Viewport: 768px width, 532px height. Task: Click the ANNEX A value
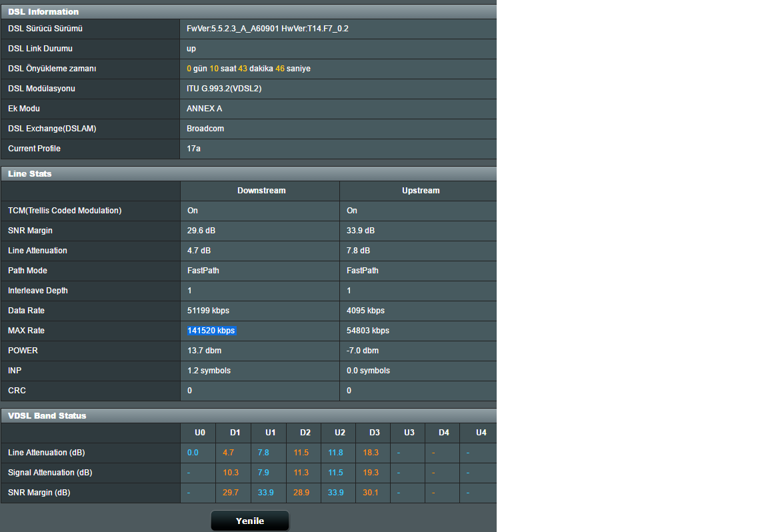pyautogui.click(x=204, y=109)
